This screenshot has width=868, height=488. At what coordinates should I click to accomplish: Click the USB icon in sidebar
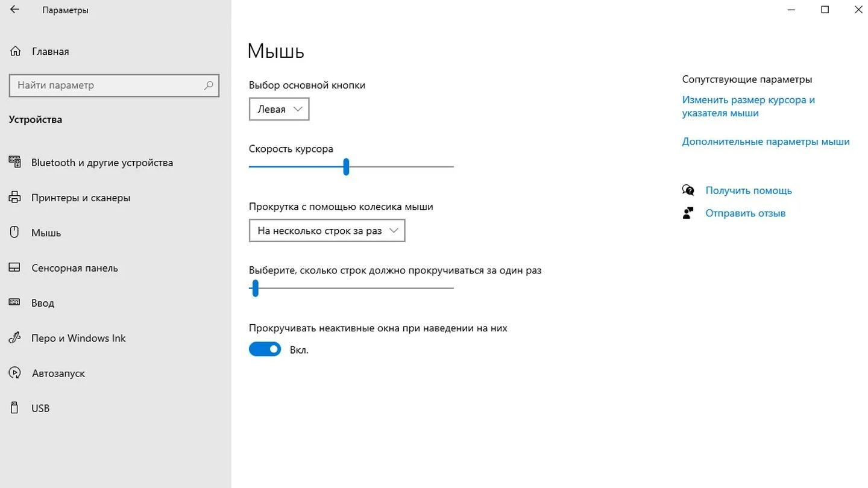(15, 408)
